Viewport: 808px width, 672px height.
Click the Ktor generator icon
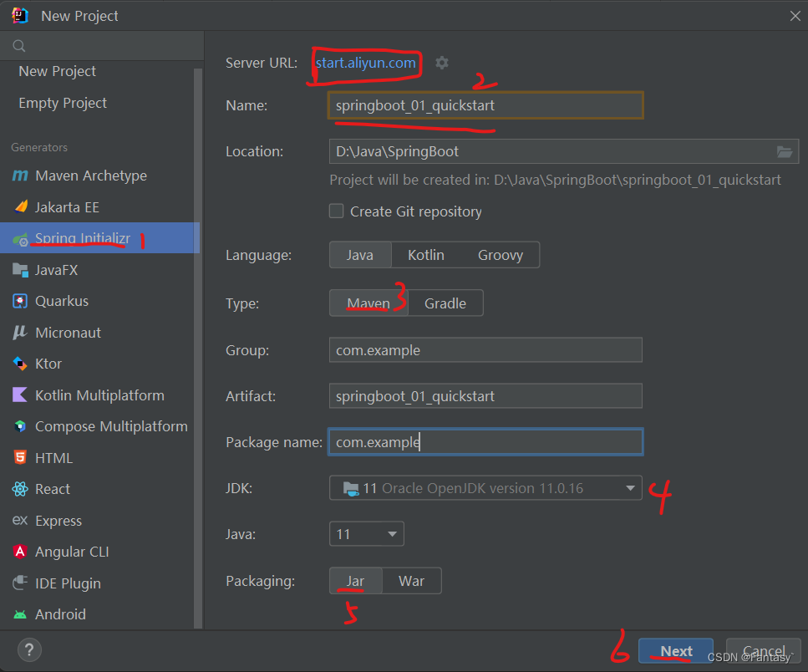[x=19, y=364]
